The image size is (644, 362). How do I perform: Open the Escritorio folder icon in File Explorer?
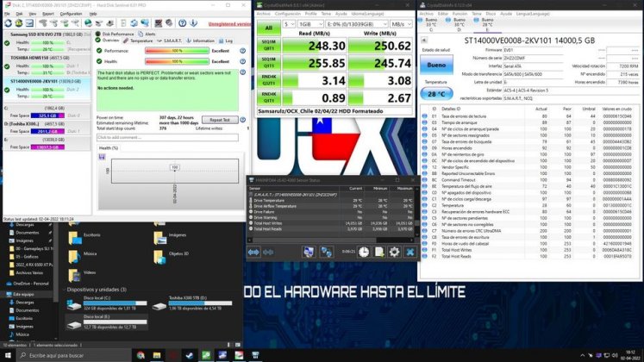coord(75,237)
